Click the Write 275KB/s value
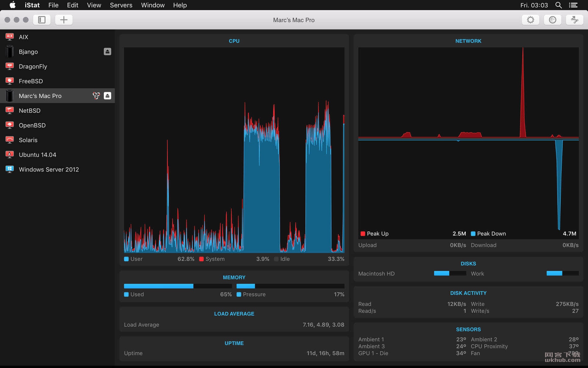Screen dimensions: 588x368 click(x=567, y=304)
